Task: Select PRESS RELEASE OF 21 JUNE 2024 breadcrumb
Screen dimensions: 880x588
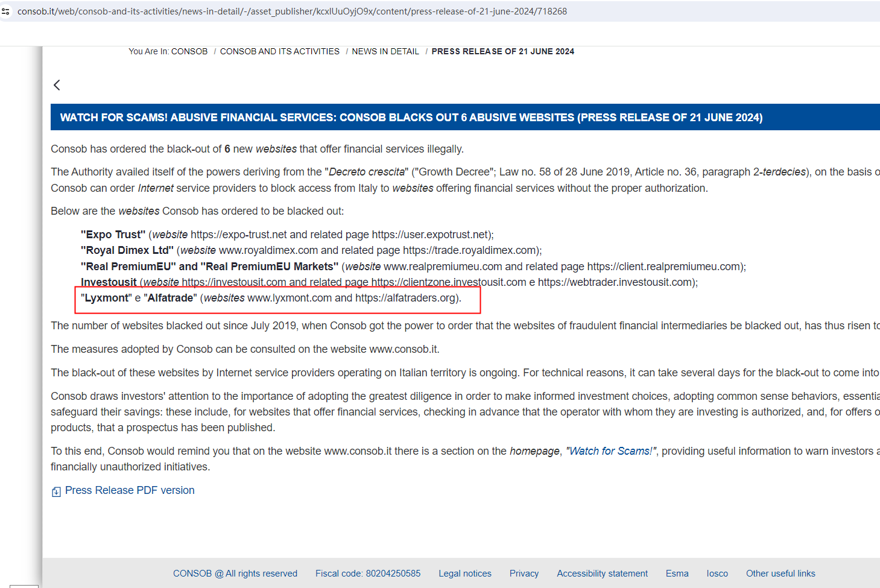Action: (503, 52)
